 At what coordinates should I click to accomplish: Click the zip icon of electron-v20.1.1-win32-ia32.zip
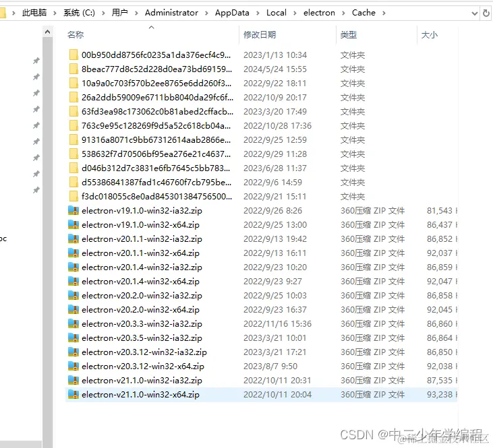click(74, 238)
